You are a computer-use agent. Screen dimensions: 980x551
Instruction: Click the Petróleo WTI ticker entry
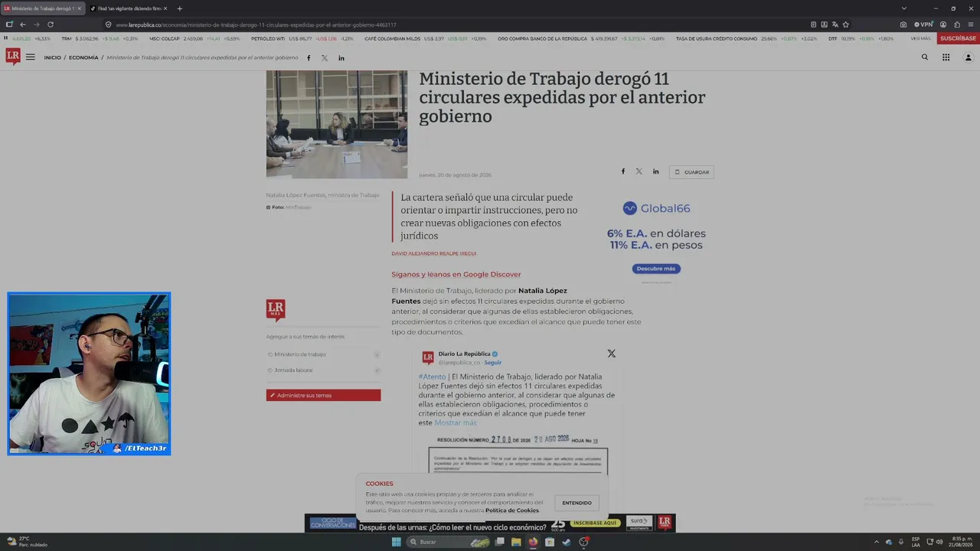click(302, 38)
